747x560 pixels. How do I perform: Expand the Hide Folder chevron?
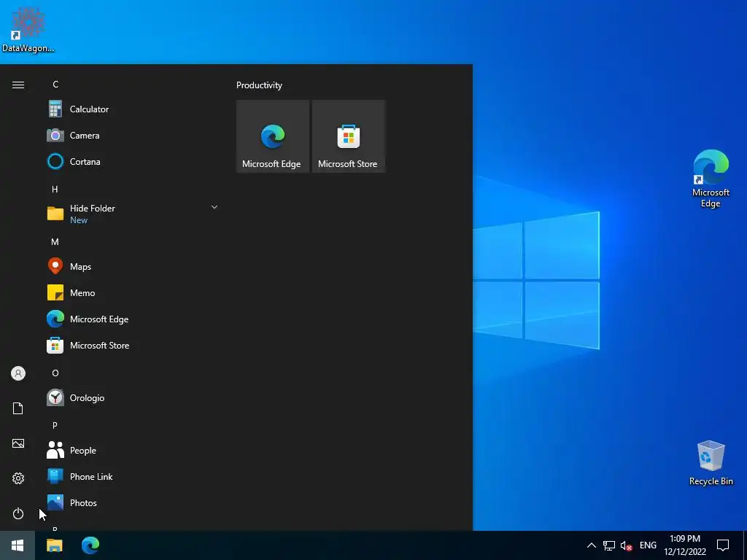[214, 207]
